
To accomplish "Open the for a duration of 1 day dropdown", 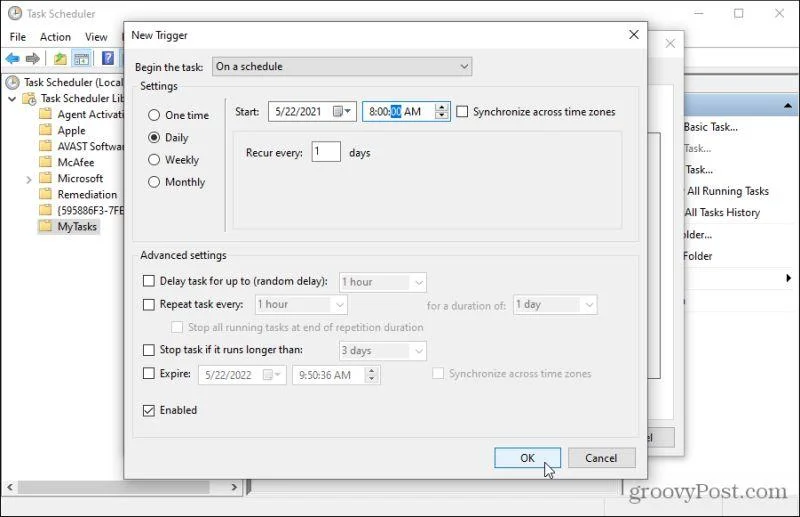I will click(x=555, y=305).
